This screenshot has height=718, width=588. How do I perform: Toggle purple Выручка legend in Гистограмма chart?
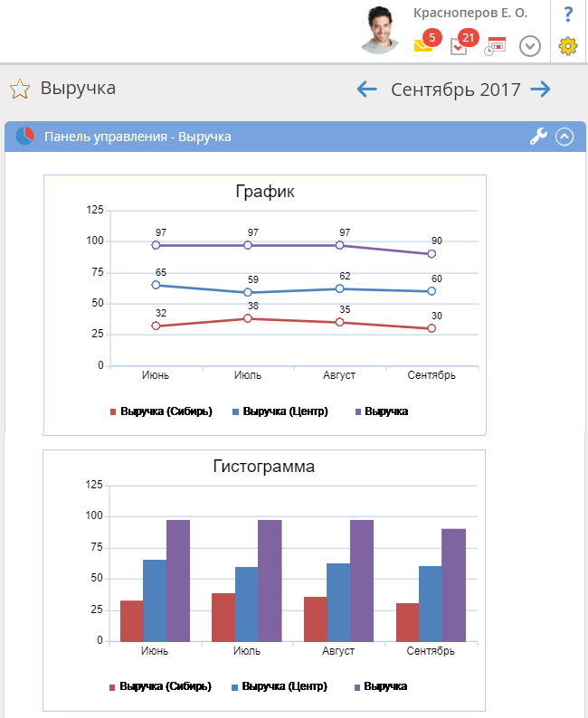381,686
